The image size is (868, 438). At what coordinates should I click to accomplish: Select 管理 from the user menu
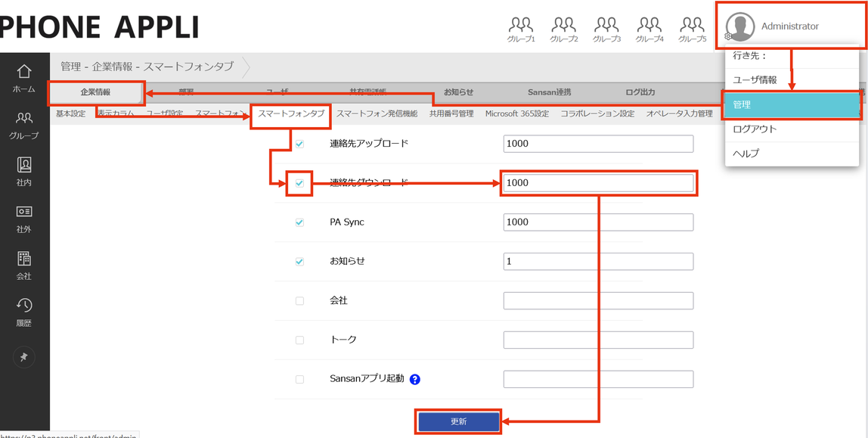click(x=792, y=104)
